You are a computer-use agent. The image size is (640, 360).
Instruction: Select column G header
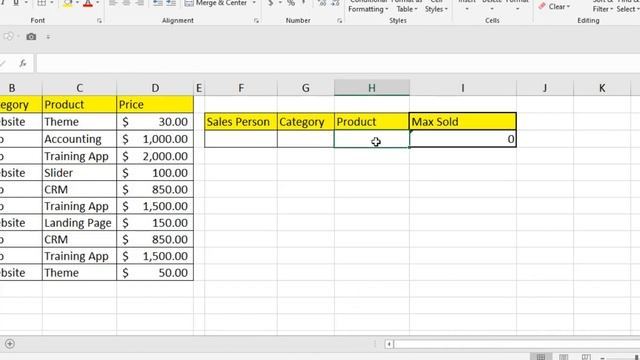point(305,88)
